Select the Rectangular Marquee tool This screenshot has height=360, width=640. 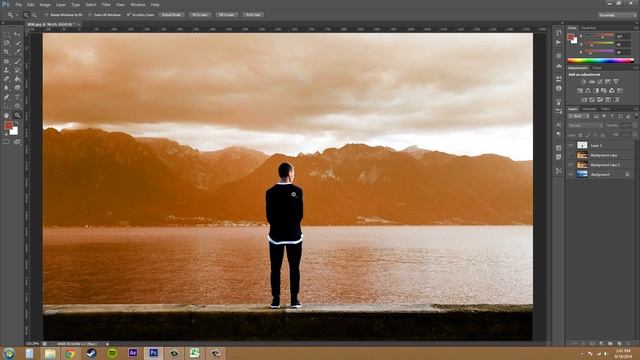tap(7, 35)
